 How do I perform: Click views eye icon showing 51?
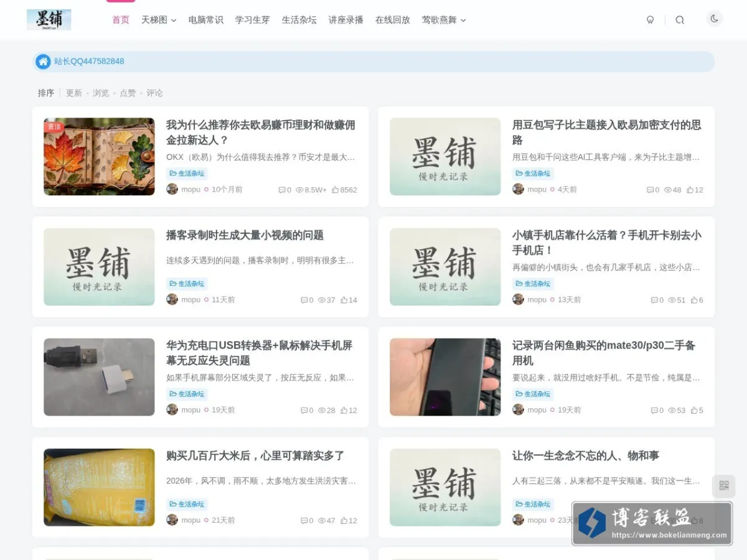672,300
